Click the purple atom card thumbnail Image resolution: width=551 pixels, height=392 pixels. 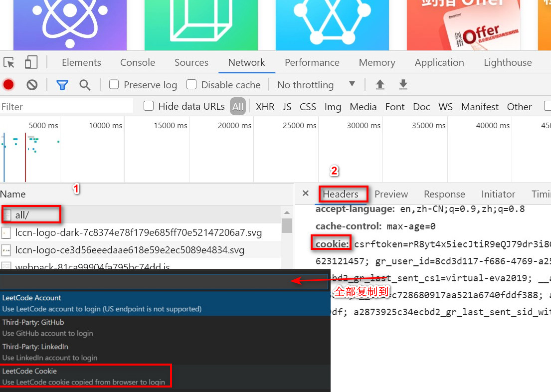pyautogui.click(x=70, y=25)
